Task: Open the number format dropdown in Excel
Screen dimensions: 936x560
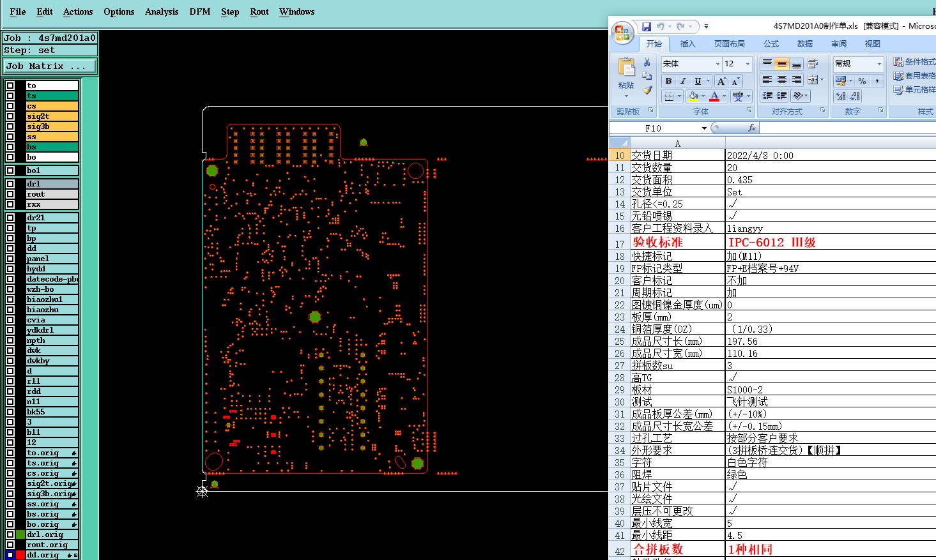Action: (x=879, y=64)
